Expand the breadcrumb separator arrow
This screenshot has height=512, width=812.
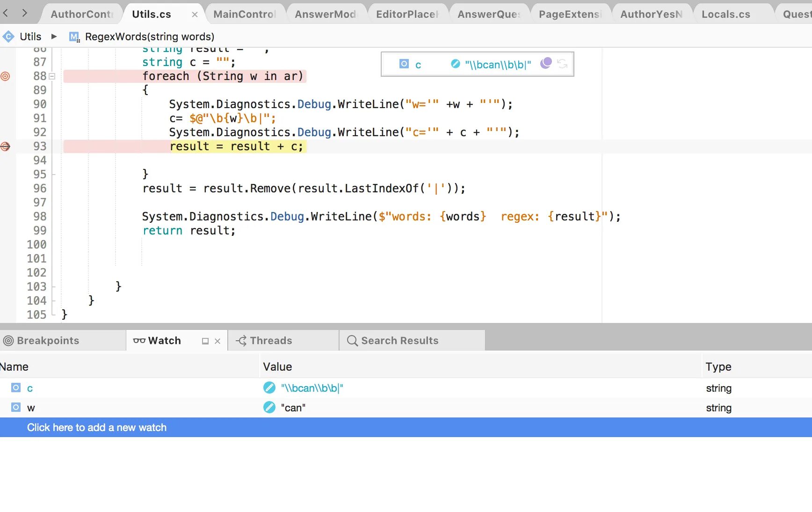(54, 37)
